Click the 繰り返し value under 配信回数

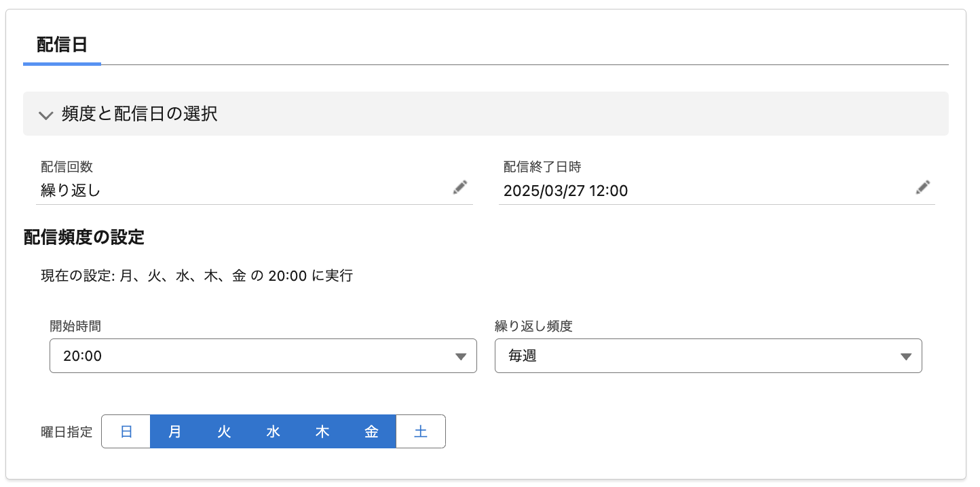coord(71,191)
